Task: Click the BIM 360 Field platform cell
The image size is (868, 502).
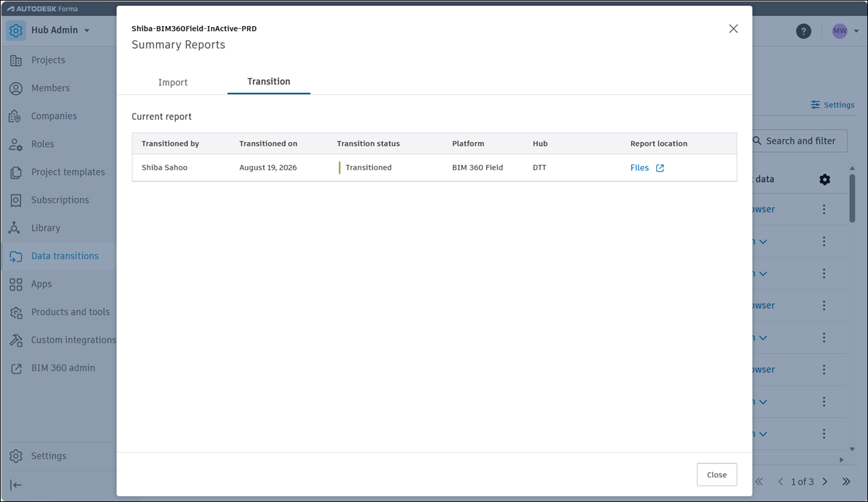Action: pyautogui.click(x=478, y=168)
